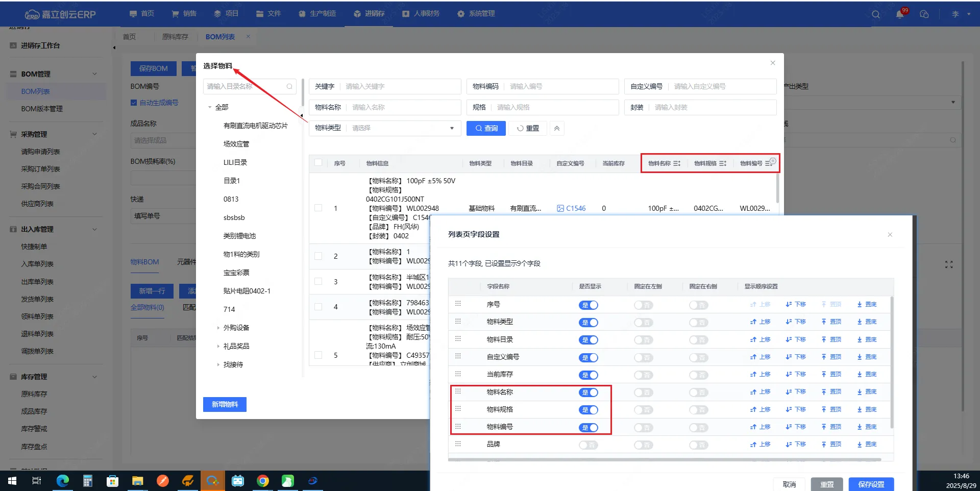Click the field settings vertical scrollbar

click(892, 362)
